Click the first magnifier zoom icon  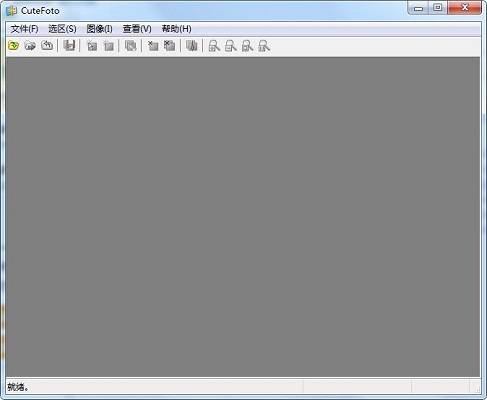coord(214,46)
